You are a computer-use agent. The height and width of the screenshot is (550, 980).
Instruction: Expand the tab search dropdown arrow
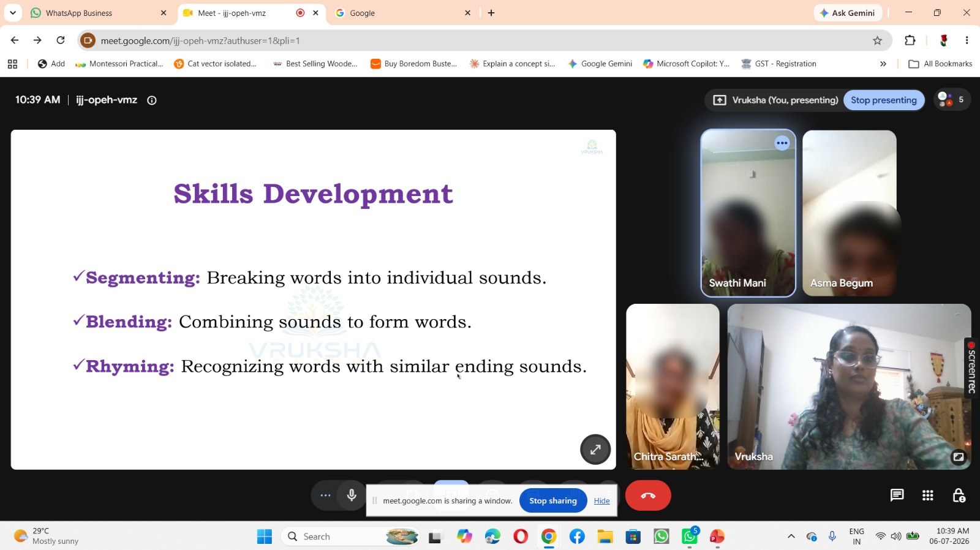(13, 13)
